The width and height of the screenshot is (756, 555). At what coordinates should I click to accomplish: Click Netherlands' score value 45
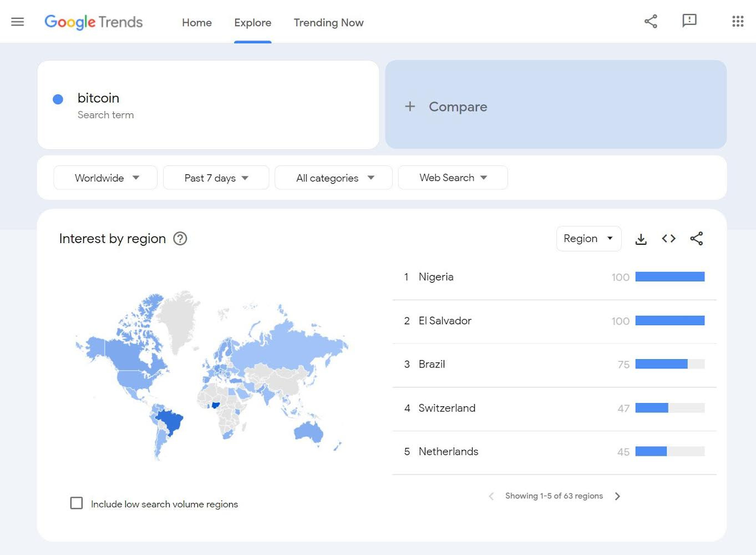pyautogui.click(x=623, y=452)
